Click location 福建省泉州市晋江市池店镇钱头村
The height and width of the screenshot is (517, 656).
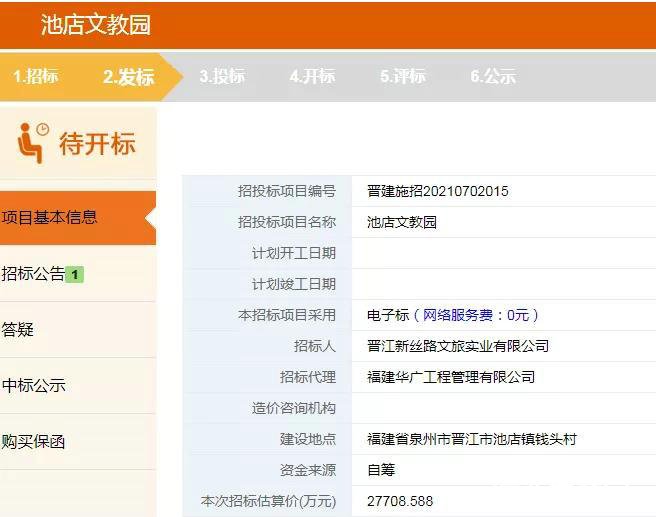tap(472, 439)
